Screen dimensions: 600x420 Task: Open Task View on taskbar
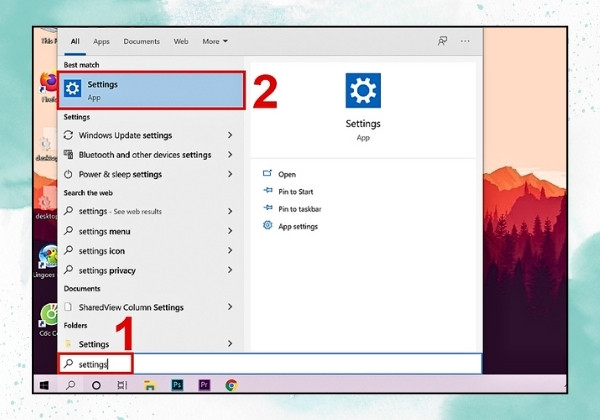coord(122,385)
